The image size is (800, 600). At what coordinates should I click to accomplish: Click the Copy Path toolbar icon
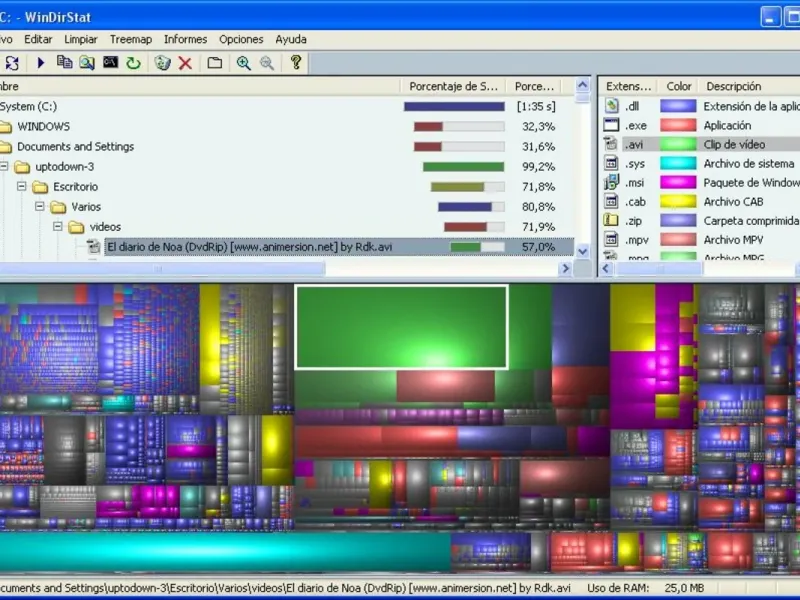(x=64, y=62)
